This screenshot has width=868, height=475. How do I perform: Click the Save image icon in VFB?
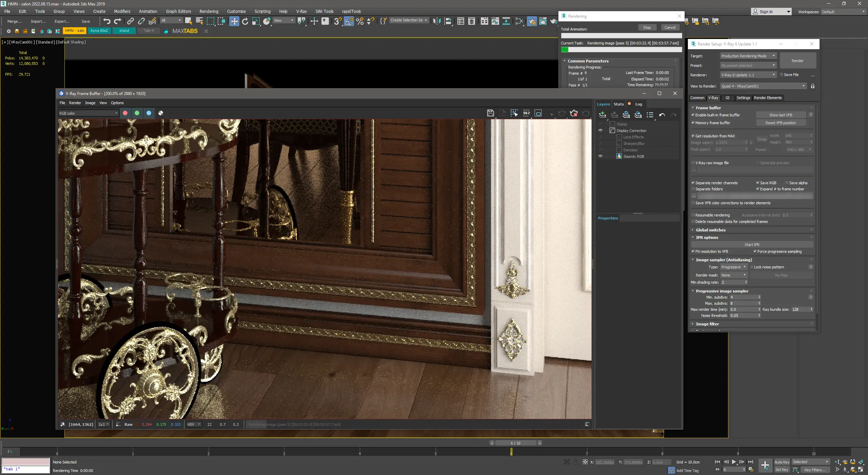point(490,113)
